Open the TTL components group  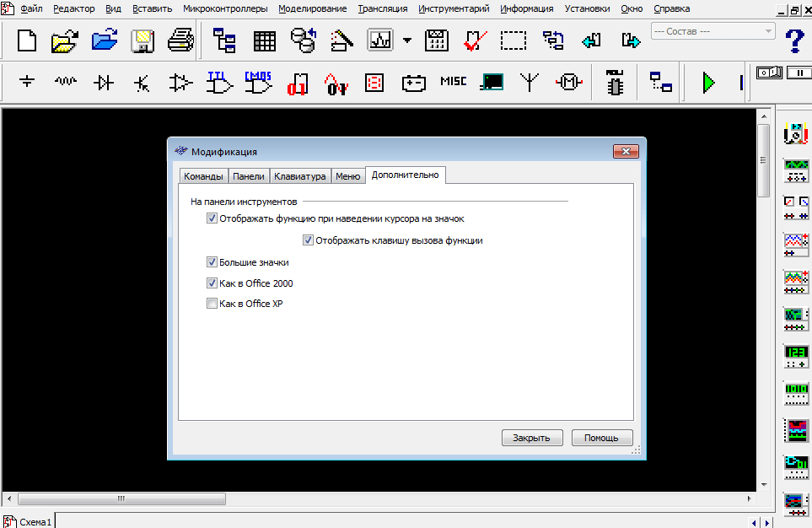pyautogui.click(x=220, y=83)
